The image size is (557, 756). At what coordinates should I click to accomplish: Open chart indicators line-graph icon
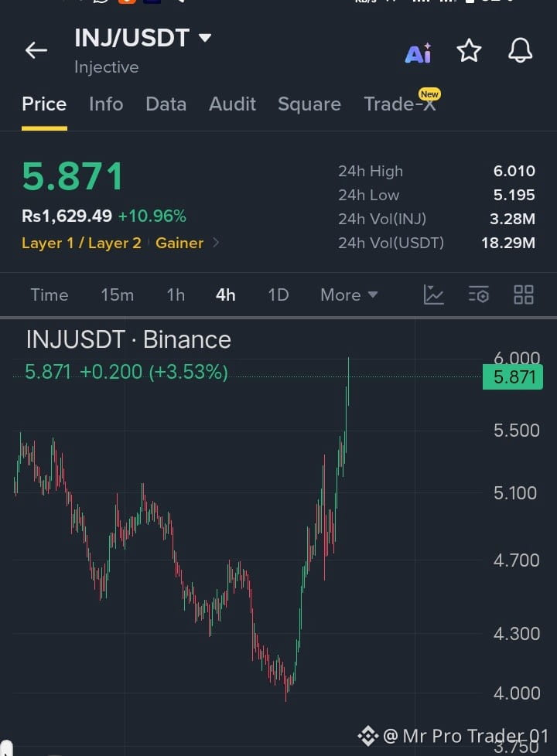pos(433,295)
